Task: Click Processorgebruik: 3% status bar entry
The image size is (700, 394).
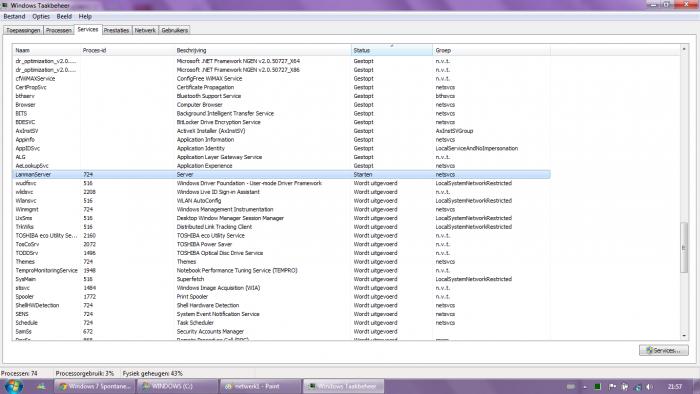Action: (85, 373)
